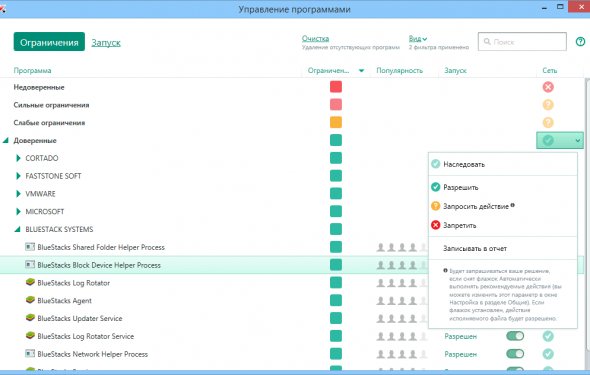
Task: Click the info mark beside Запросить действие
Action: pos(512,205)
